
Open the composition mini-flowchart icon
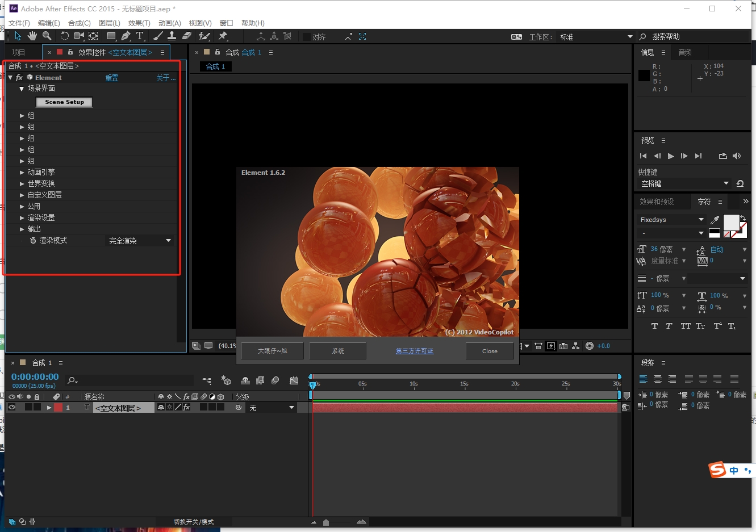pos(207,380)
